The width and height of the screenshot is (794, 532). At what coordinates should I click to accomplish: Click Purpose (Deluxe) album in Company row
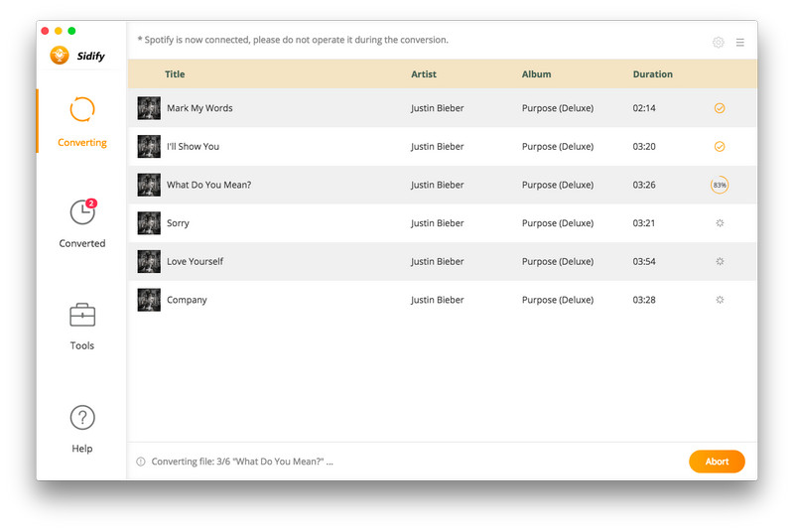point(558,300)
